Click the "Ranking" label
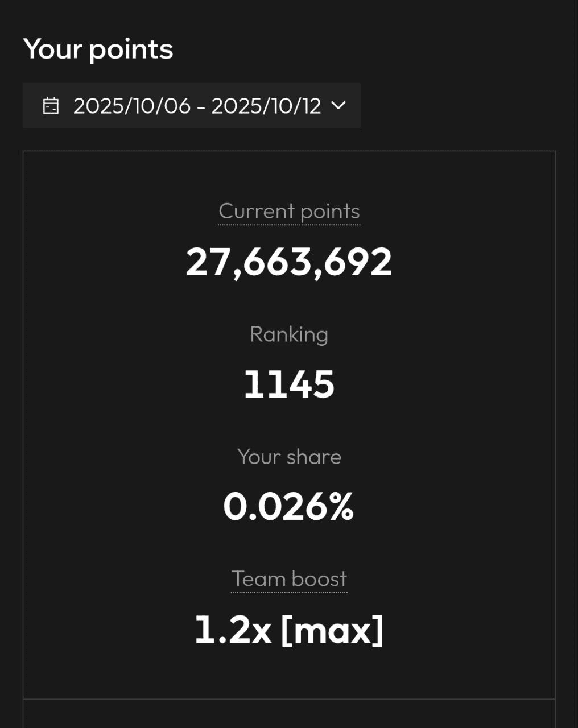 (x=289, y=334)
